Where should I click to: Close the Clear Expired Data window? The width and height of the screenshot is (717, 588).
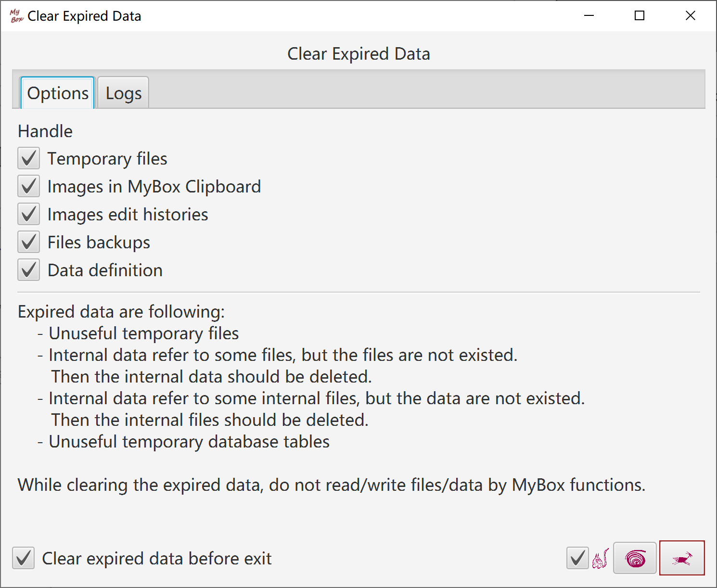691,16
